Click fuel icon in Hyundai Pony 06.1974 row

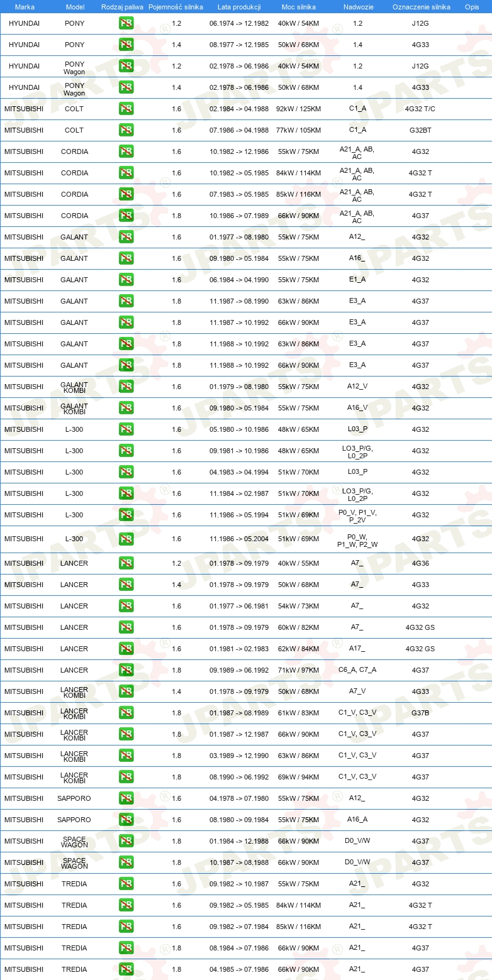click(x=126, y=23)
